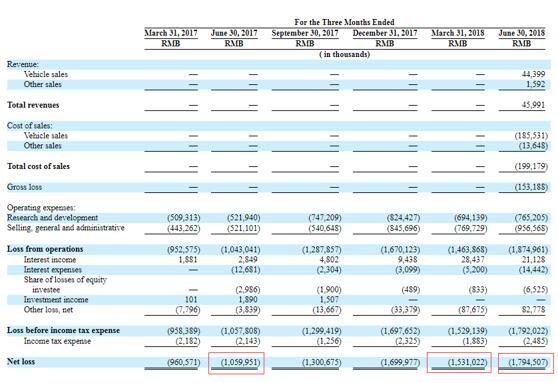558x383 pixels.
Task: Click the Vehicle sales revenue value 44,399
Action: [533, 74]
